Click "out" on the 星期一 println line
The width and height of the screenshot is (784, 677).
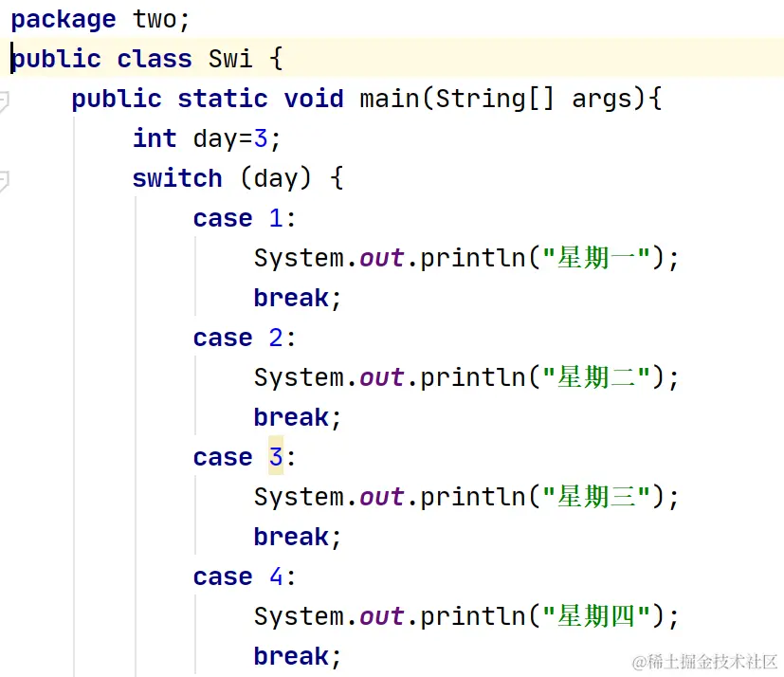[x=381, y=258]
